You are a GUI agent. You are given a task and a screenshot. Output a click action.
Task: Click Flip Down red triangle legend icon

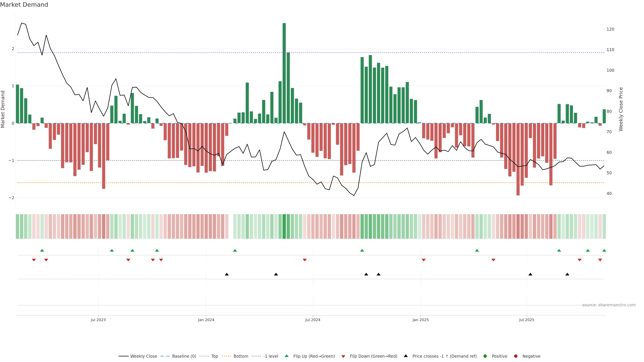pyautogui.click(x=343, y=356)
